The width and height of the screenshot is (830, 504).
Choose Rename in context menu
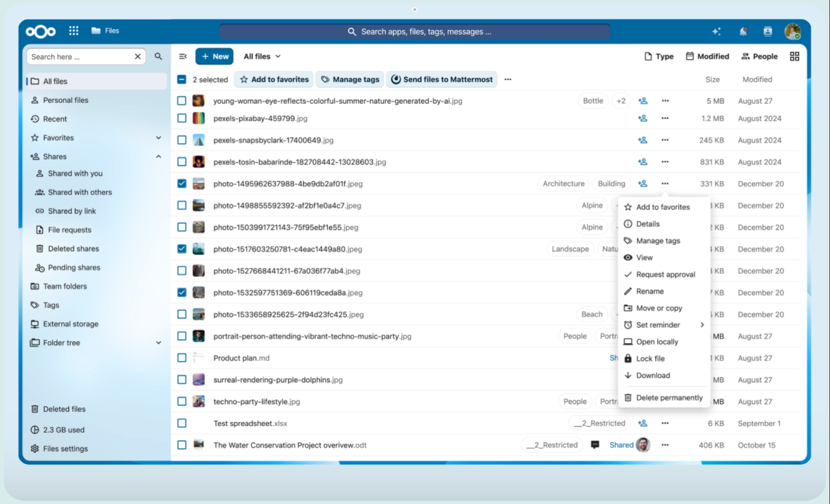[664, 291]
